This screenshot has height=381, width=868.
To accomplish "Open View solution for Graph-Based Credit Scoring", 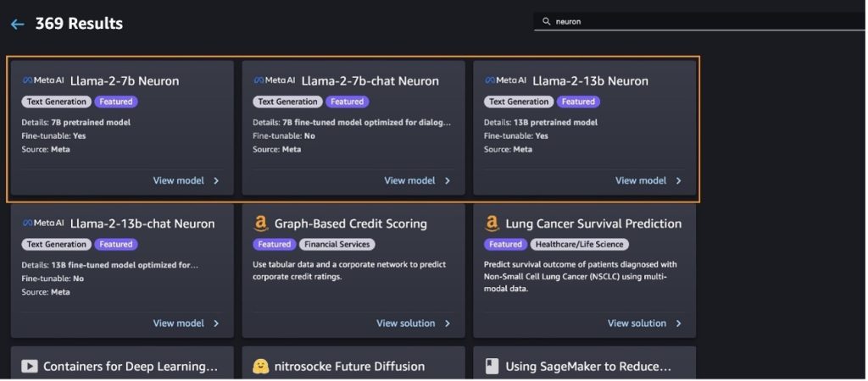I will click(406, 323).
